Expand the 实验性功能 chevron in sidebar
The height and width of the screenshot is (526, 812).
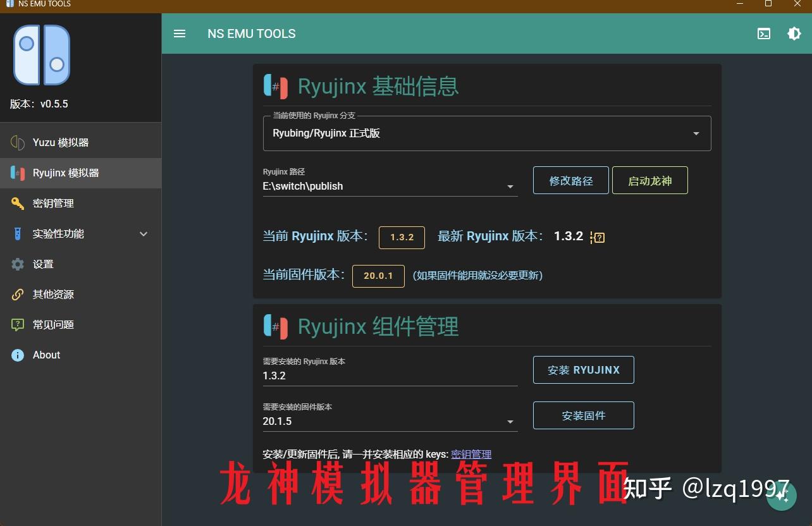tap(144, 233)
